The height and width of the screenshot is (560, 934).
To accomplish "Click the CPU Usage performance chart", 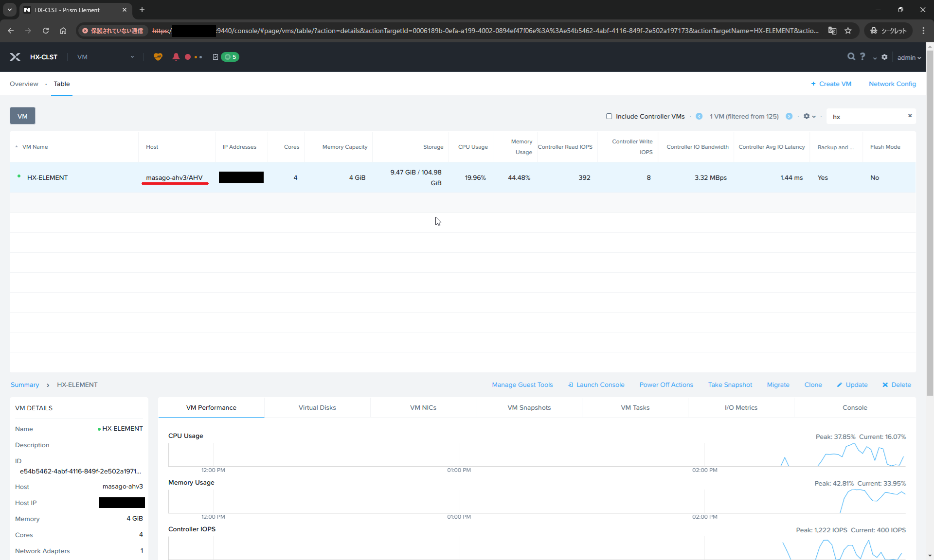I will (537, 455).
